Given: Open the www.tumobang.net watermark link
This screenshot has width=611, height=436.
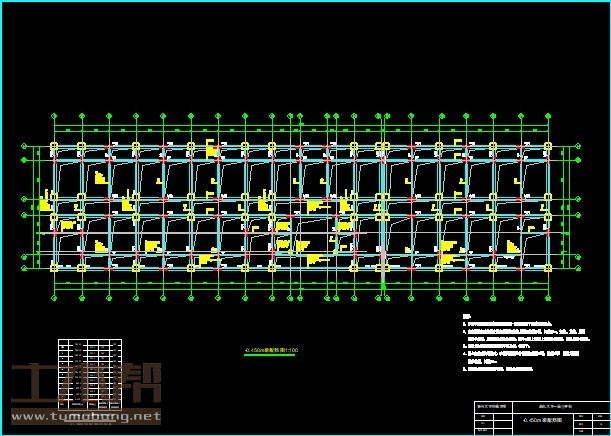Looking at the screenshot, I should [86, 416].
